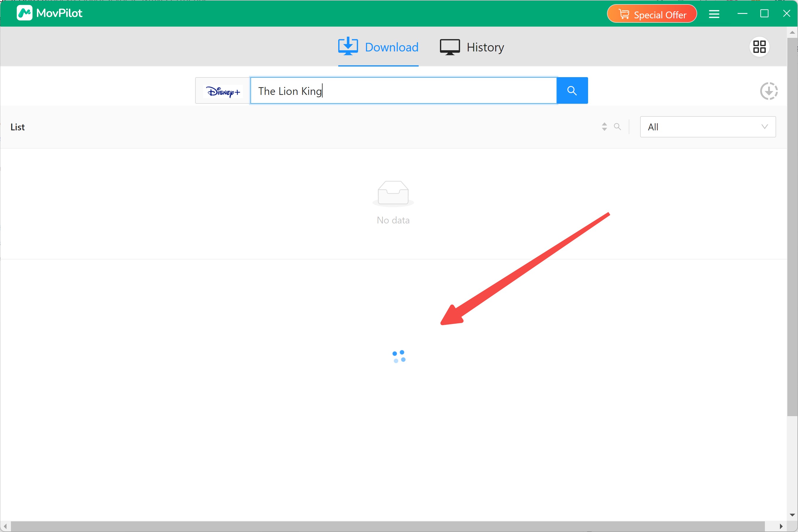Click the search field containing The Lion King
This screenshot has width=798, height=532.
coord(403,91)
